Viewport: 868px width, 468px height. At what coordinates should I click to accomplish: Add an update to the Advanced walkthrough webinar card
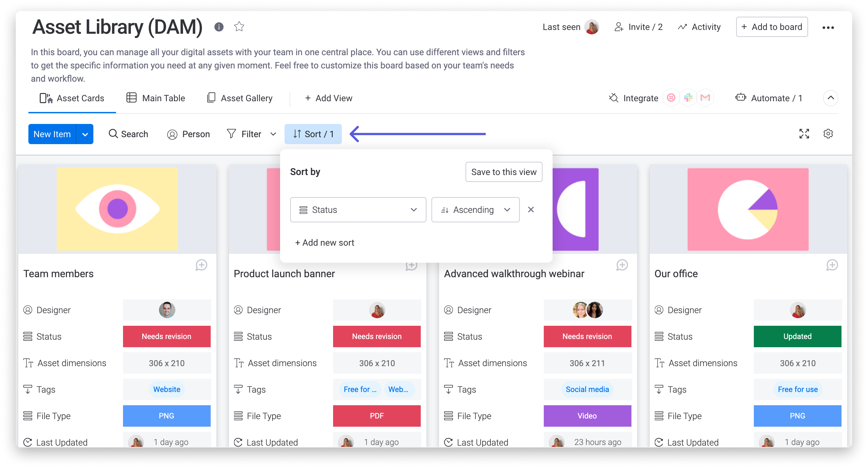pyautogui.click(x=622, y=265)
